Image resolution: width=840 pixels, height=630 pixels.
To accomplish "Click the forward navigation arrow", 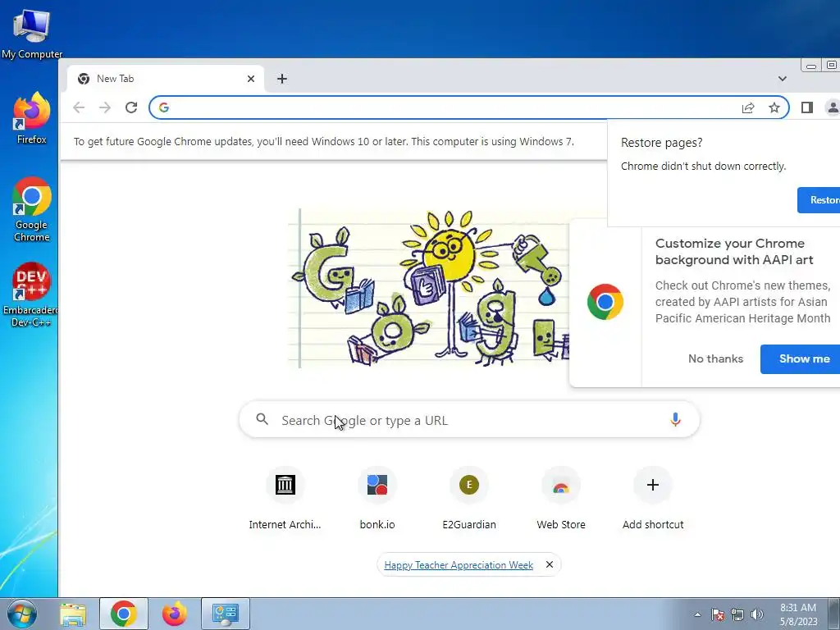I will 104,107.
